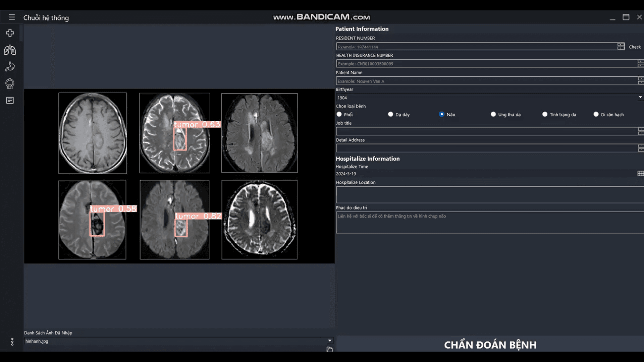Click the Resident Number stepper control
The height and width of the screenshot is (362, 644).
[621, 46]
